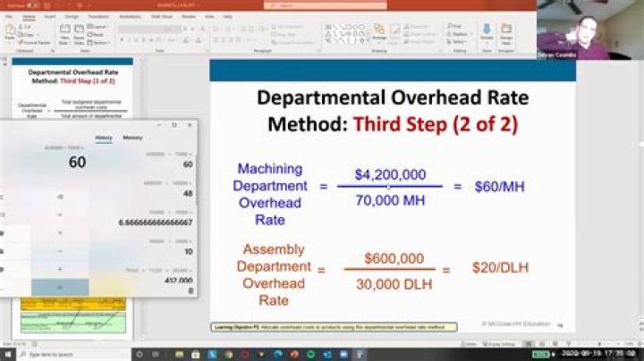Open the Replace dropdown
The image size is (644, 361).
pyautogui.click(x=460, y=34)
